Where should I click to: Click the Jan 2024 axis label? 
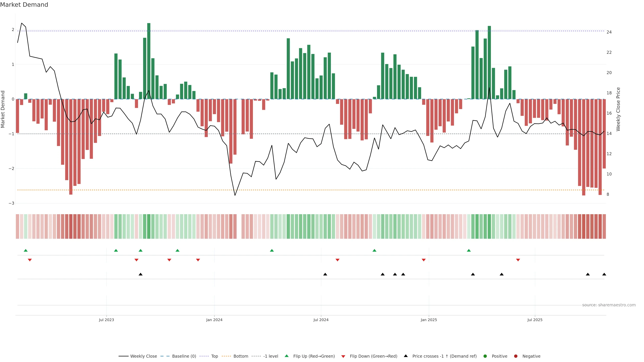pos(214,320)
